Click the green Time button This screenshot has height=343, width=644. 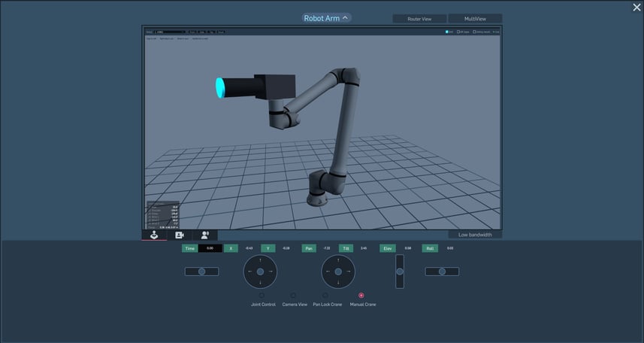(x=190, y=248)
